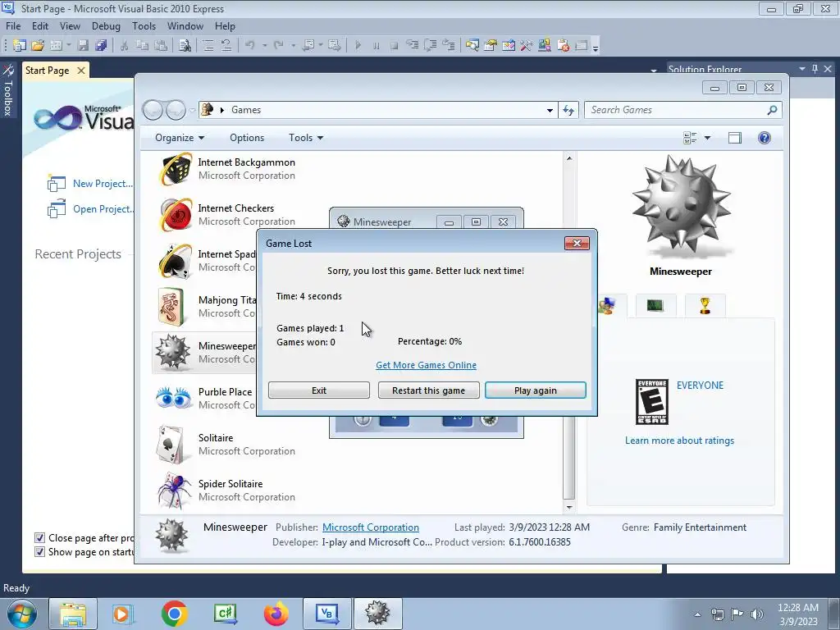
Task: Click Internet Spades card icon
Action: [x=176, y=261]
